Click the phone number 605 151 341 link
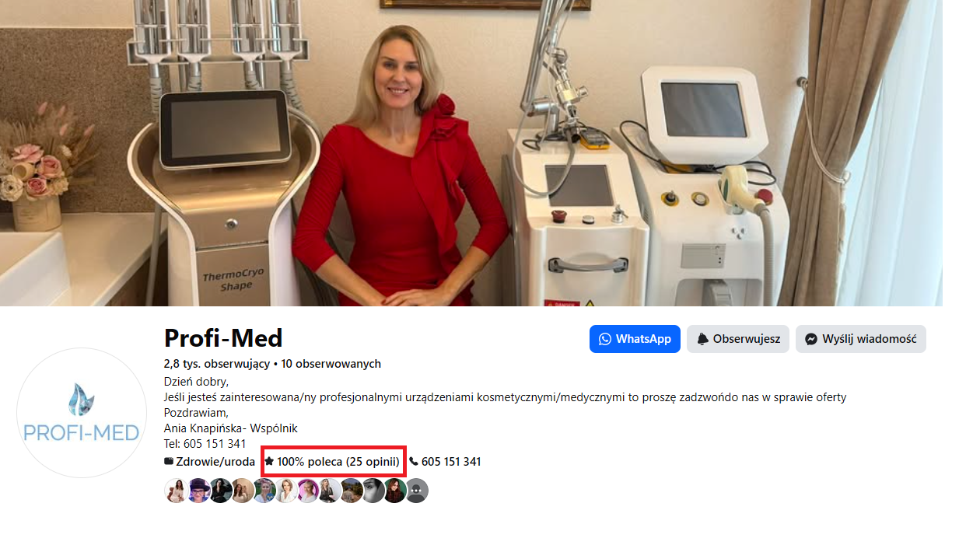980x538 pixels. (451, 461)
